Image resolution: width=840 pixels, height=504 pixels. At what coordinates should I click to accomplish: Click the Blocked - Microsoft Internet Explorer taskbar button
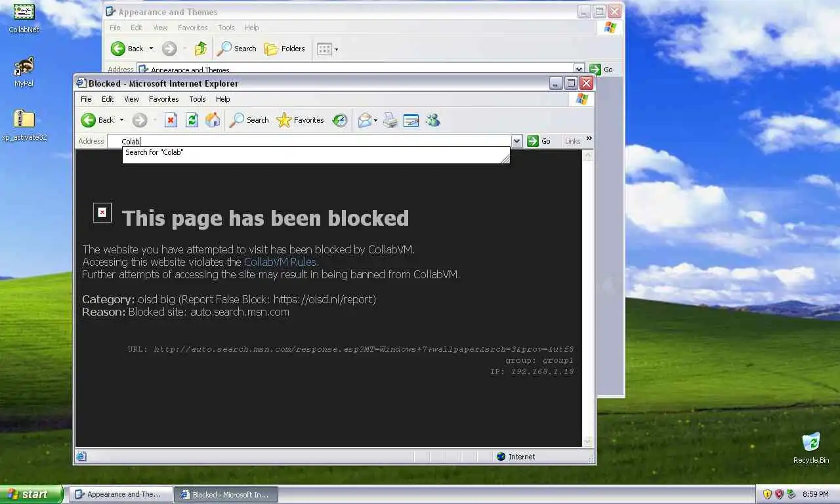226,494
